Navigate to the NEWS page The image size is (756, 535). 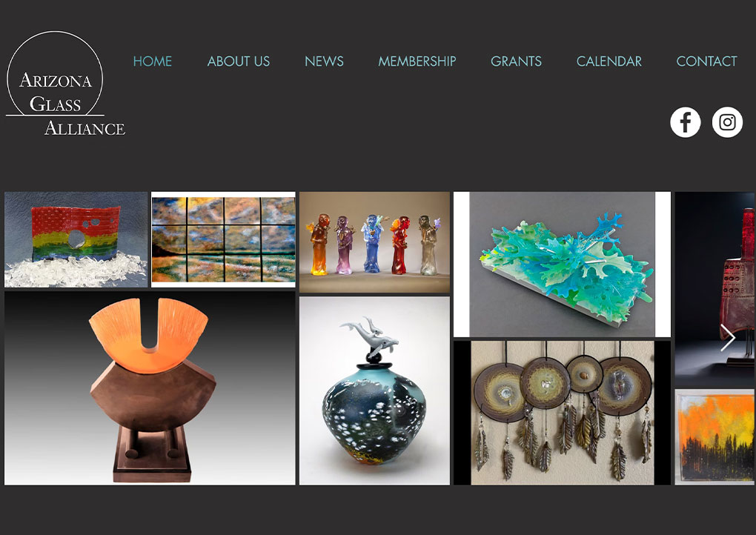[324, 62]
